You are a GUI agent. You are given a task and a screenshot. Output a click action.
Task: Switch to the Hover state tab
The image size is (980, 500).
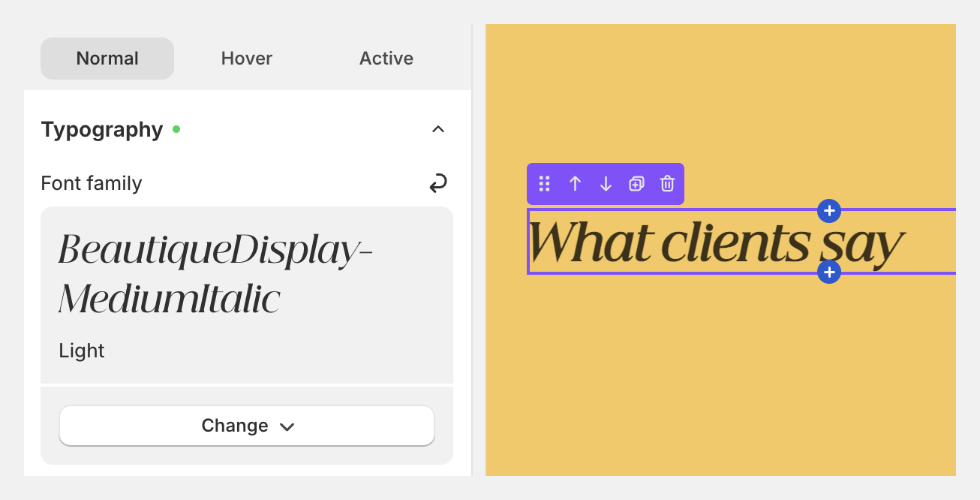[x=246, y=58]
